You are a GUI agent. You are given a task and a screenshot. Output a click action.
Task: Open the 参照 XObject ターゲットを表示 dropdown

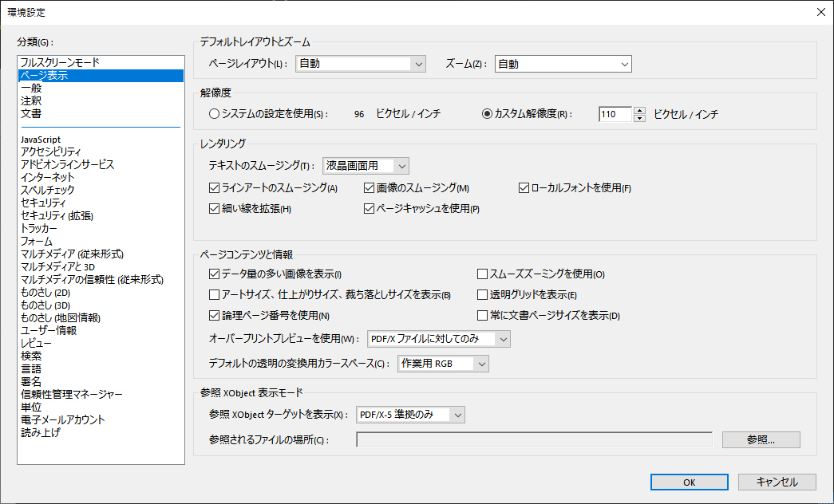[x=410, y=414]
